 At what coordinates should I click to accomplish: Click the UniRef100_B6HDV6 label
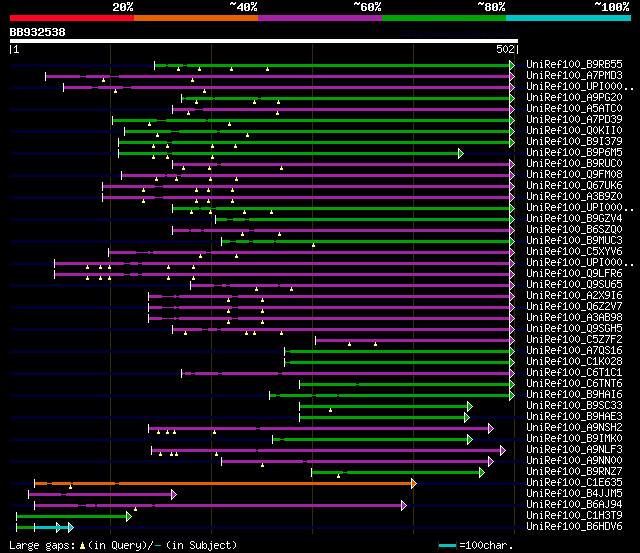[574, 526]
